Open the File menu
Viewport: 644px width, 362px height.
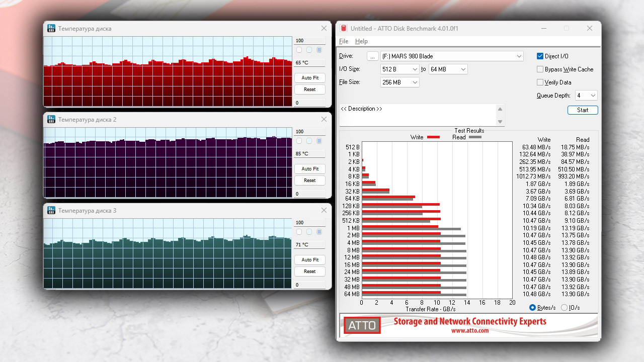click(344, 41)
